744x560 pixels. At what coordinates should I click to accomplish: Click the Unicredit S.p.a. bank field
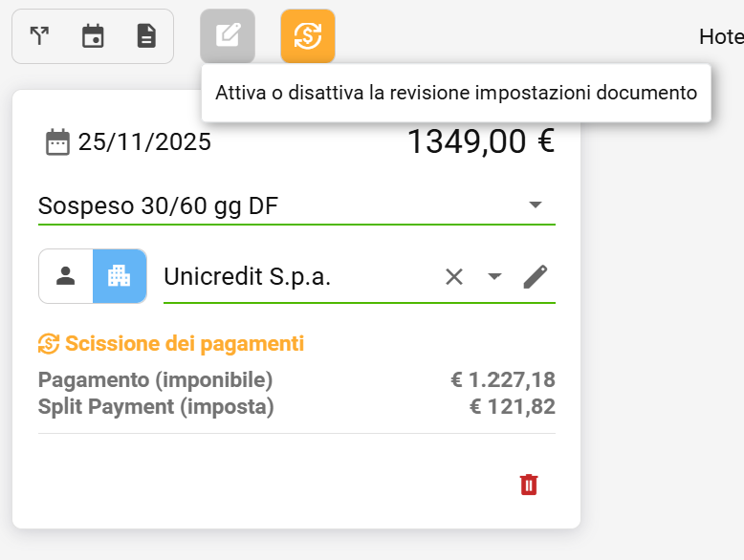click(287, 277)
